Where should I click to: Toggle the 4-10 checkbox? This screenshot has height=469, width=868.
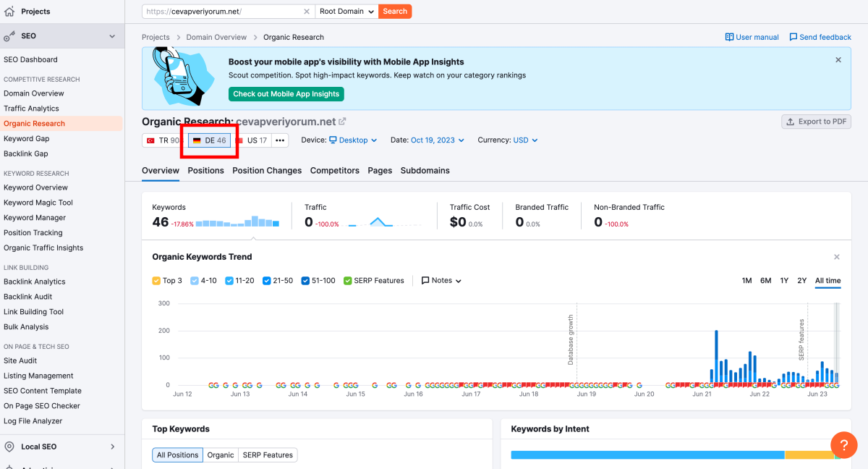click(x=194, y=281)
